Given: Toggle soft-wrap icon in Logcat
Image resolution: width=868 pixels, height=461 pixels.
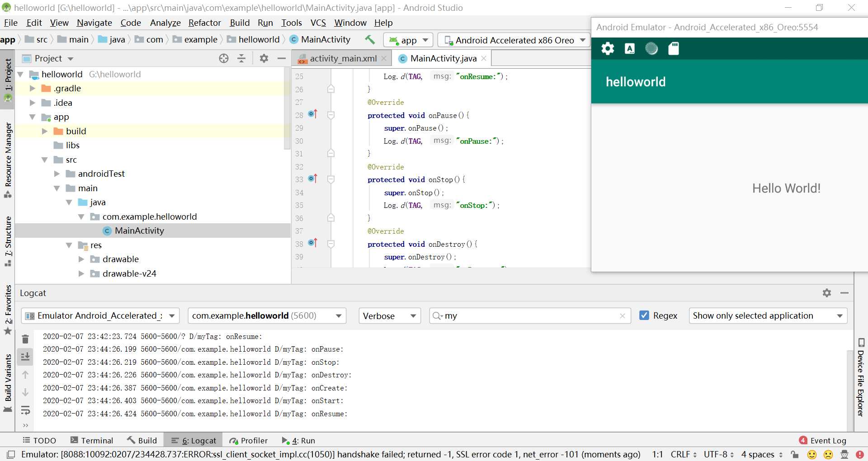Looking at the screenshot, I should 25,410.
